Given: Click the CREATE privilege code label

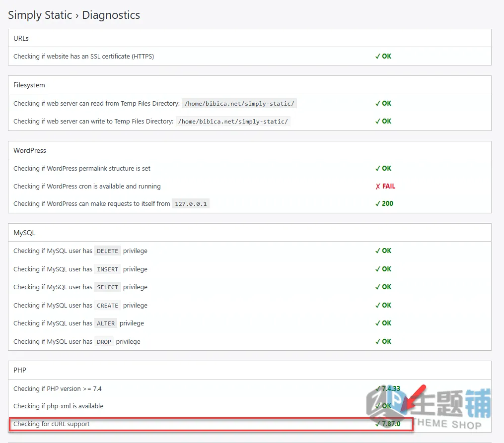Looking at the screenshot, I should [107, 305].
